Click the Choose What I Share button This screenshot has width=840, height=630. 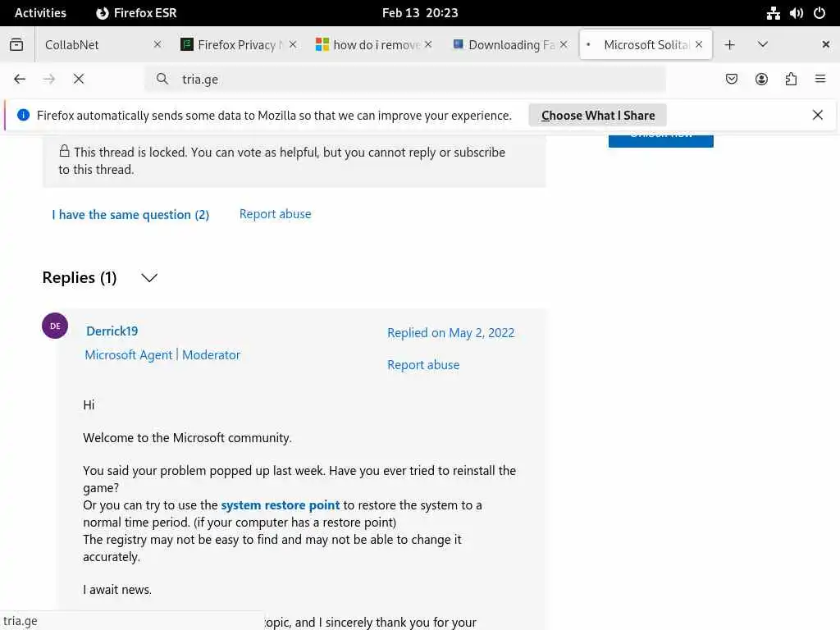click(598, 116)
